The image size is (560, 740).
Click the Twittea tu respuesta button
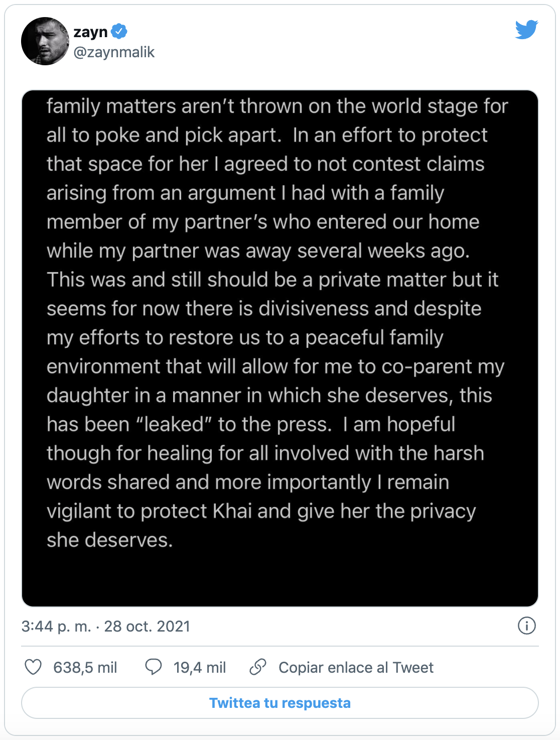[x=280, y=703]
